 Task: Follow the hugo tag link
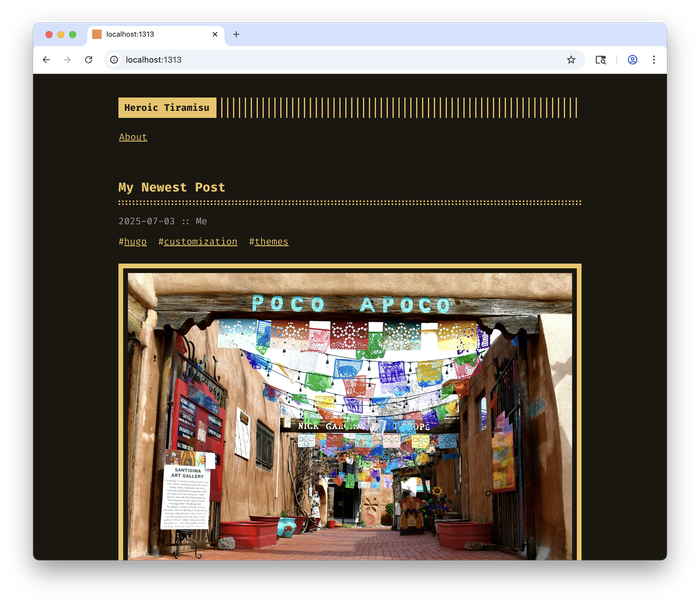135,242
